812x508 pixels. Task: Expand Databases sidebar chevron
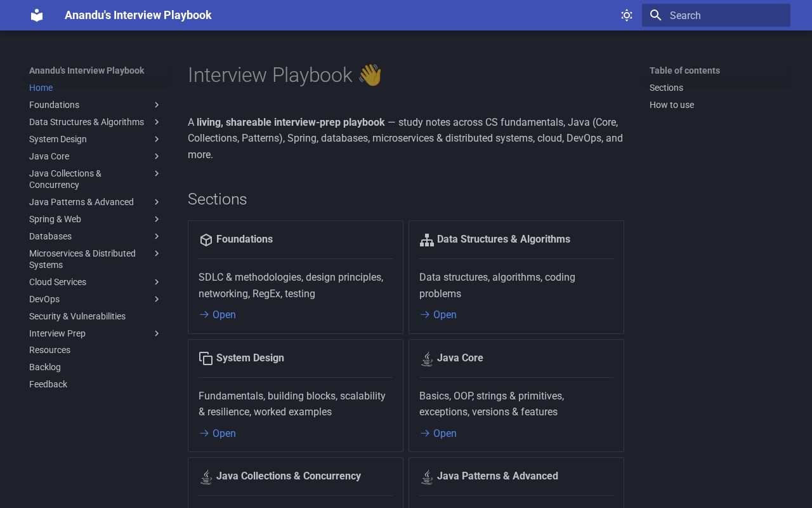tap(157, 236)
